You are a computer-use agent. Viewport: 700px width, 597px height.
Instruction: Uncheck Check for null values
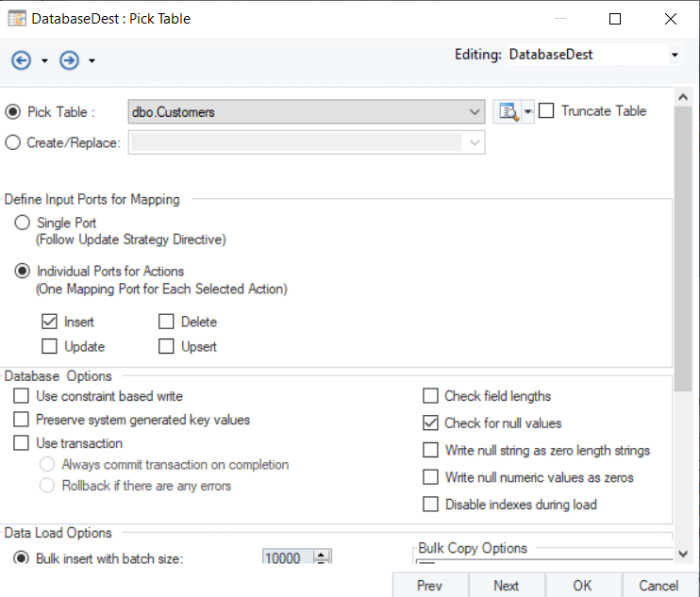click(x=430, y=423)
